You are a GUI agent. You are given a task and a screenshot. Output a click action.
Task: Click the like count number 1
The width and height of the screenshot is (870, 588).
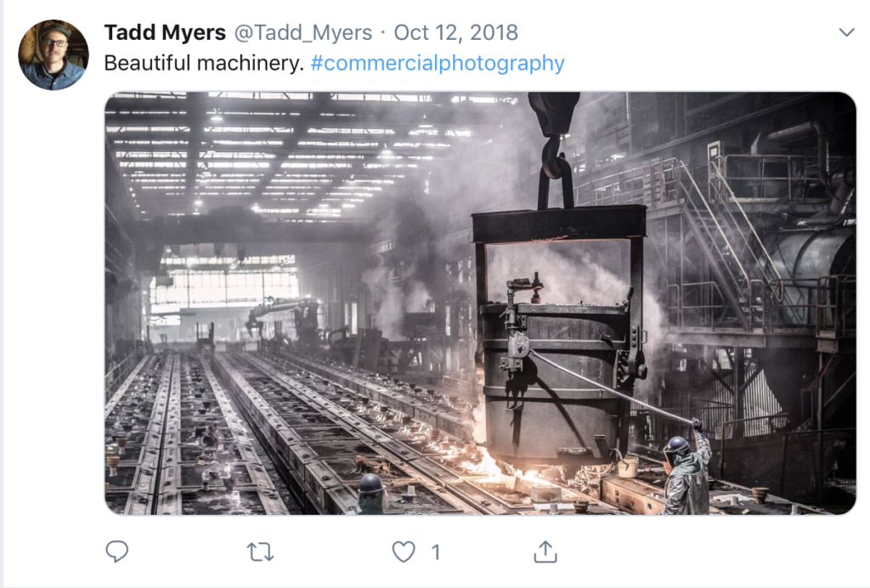click(x=436, y=552)
